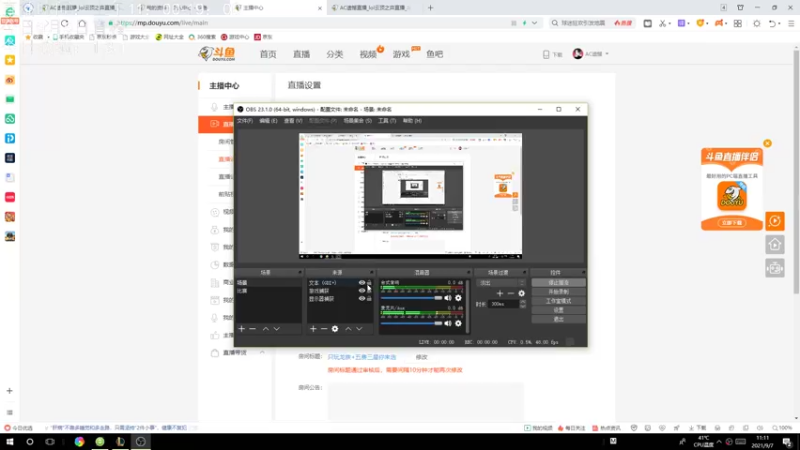This screenshot has height=450, width=800.
Task: Close the Douyu companion floating ad
Action: tap(767, 143)
